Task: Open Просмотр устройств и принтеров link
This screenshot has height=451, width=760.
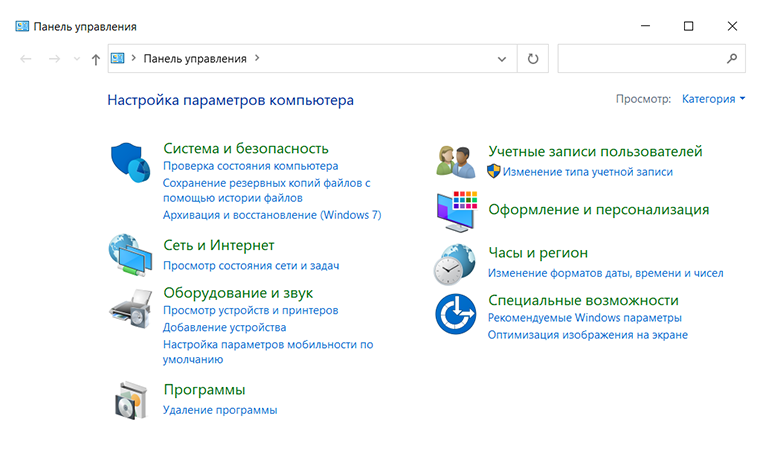Action: (251, 310)
